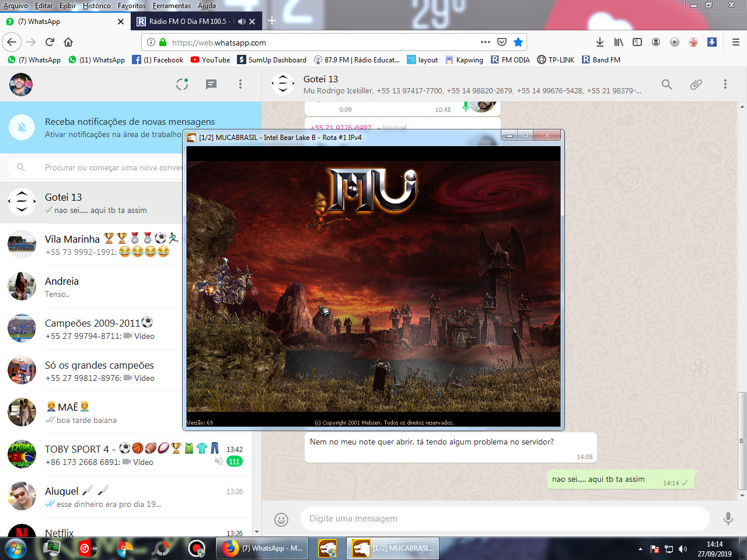Image resolution: width=747 pixels, height=560 pixels.
Task: Open the WhatsApp status circle icon
Action: pos(182,85)
